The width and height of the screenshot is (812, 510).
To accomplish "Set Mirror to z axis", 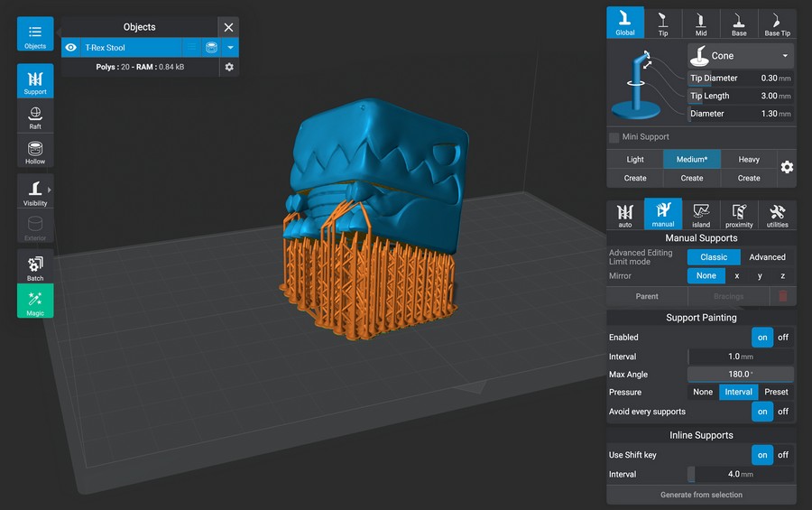I will [782, 275].
